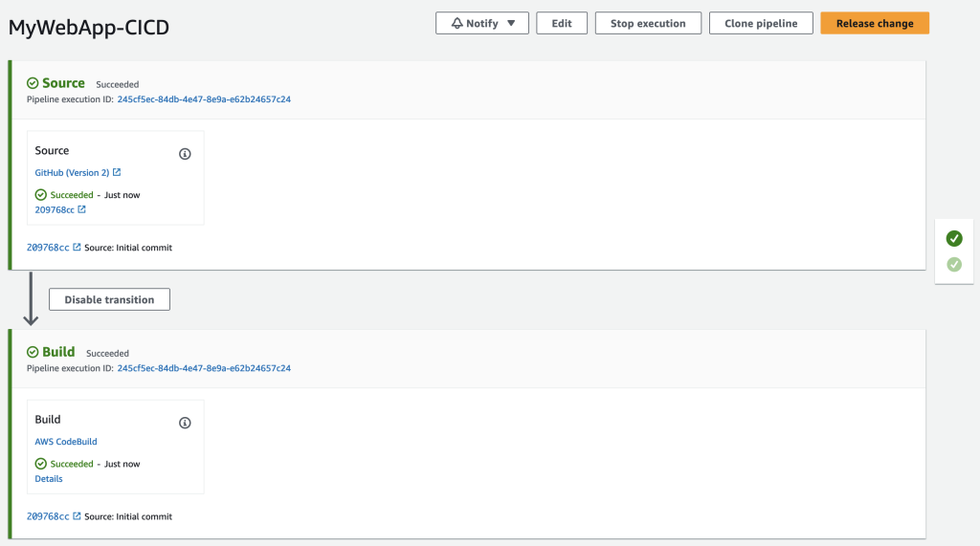Open 209768cc revision link below Source card
The width and height of the screenshot is (980, 546).
[x=48, y=248]
